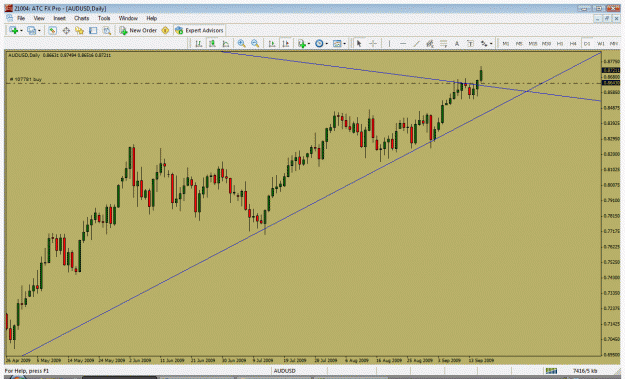The width and height of the screenshot is (625, 379).
Task: Launch the Strategy Tester icon
Action: click(x=106, y=30)
